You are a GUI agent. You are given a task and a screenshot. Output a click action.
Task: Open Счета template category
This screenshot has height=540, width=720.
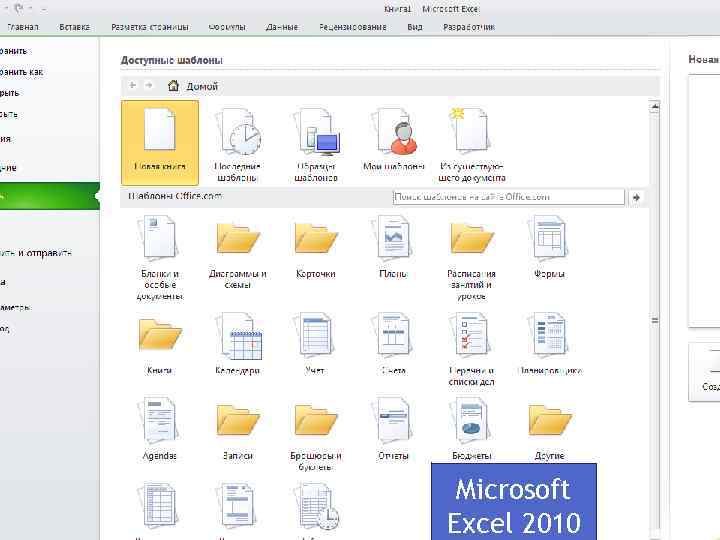pos(394,343)
